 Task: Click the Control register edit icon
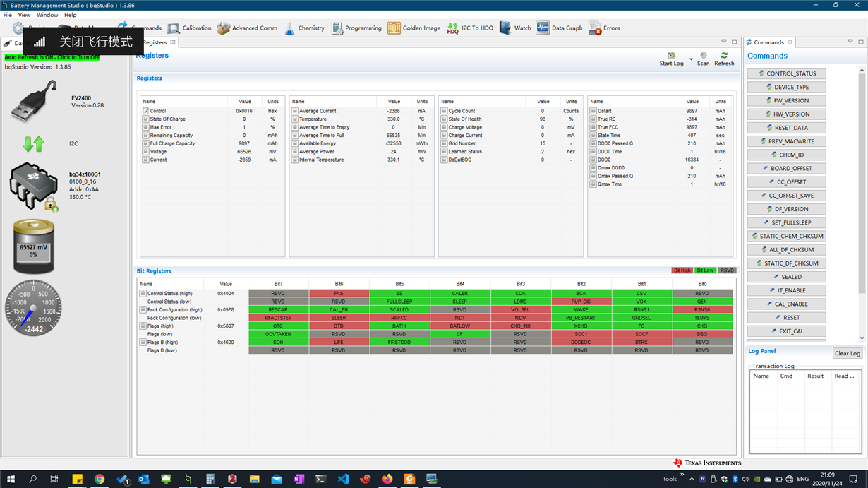(x=146, y=111)
